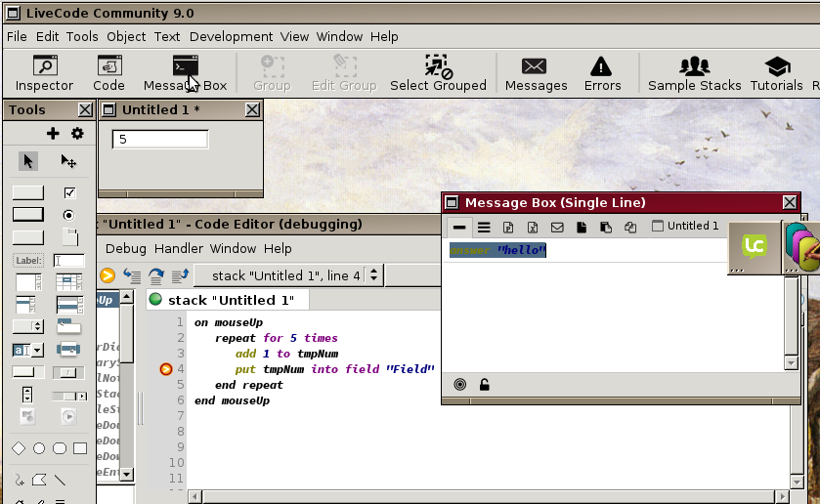The image size is (820, 504).
Task: Select the checkbox control in Tools palette
Action: click(69, 192)
